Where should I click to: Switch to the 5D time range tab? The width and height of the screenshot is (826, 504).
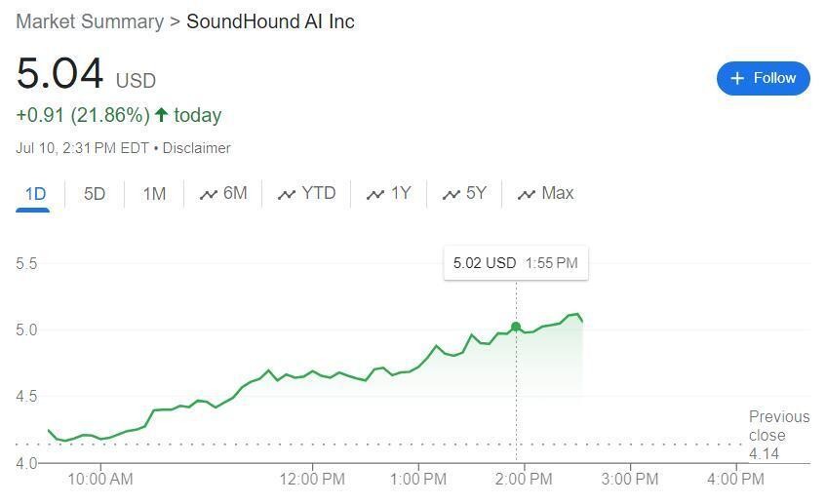(95, 194)
